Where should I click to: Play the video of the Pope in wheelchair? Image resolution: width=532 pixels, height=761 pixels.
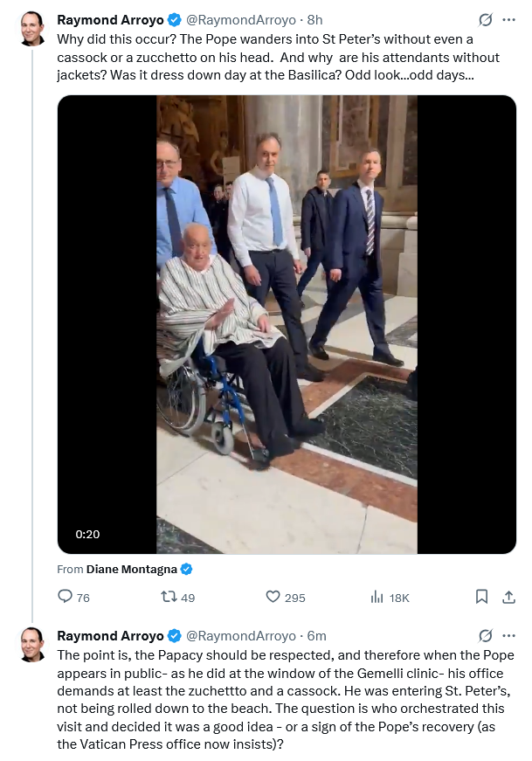[287, 323]
